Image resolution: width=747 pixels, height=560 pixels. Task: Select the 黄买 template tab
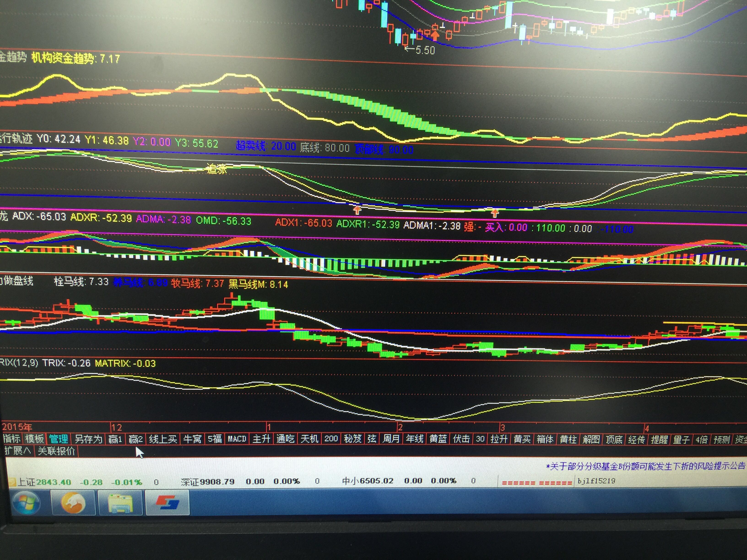coord(522,439)
